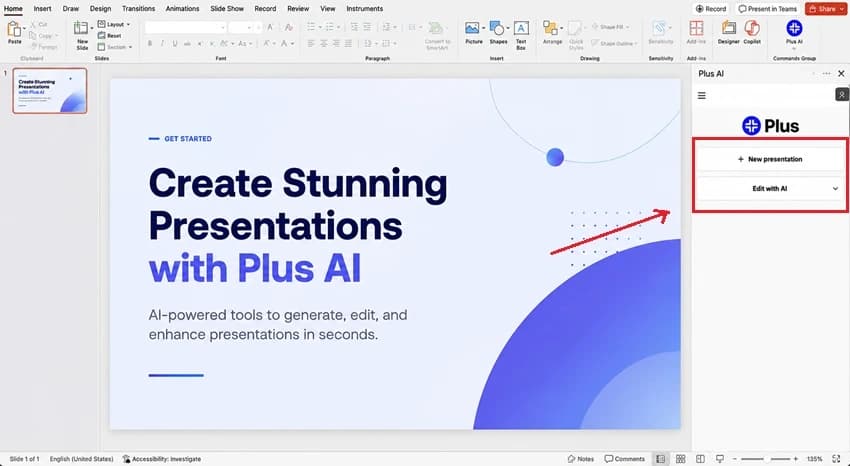Click the Clear Formatting icon
The height and width of the screenshot is (466, 850).
point(289,27)
